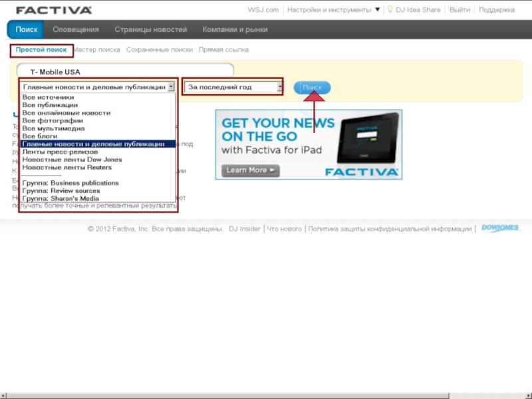Click the DJ Idea Share lightbulb icon
This screenshot has height=399, width=532.
[x=390, y=9]
